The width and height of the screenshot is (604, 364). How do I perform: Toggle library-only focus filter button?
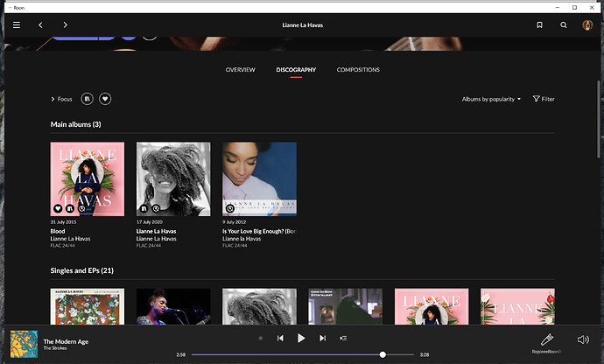tap(87, 99)
